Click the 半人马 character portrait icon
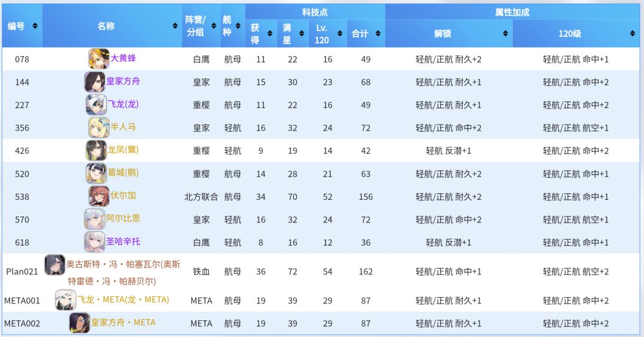The height and width of the screenshot is (337, 644). [98, 127]
